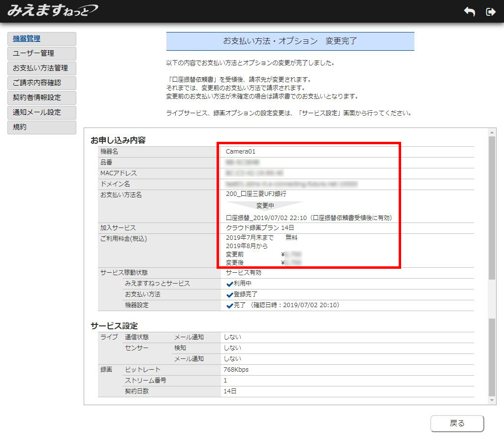Navigate to 契約者情報設定
This screenshot has width=504, height=447.
pyautogui.click(x=42, y=98)
